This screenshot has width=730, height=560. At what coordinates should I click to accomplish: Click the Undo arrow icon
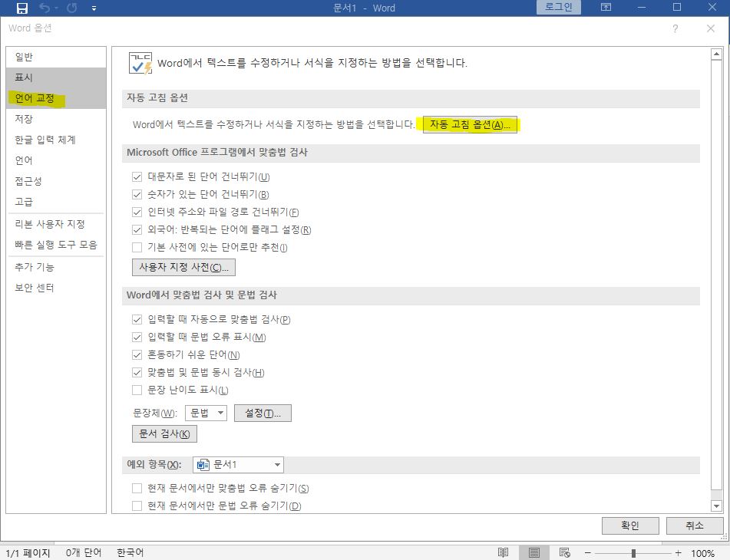[x=45, y=8]
